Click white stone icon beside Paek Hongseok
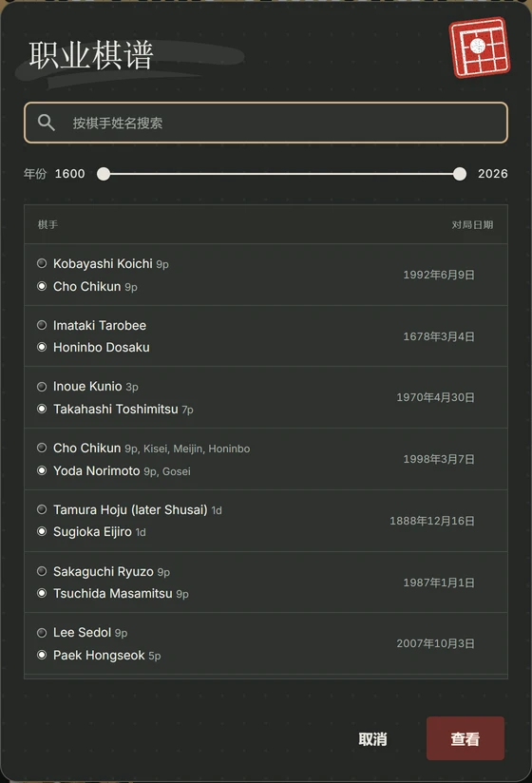532x783 pixels. pos(42,655)
